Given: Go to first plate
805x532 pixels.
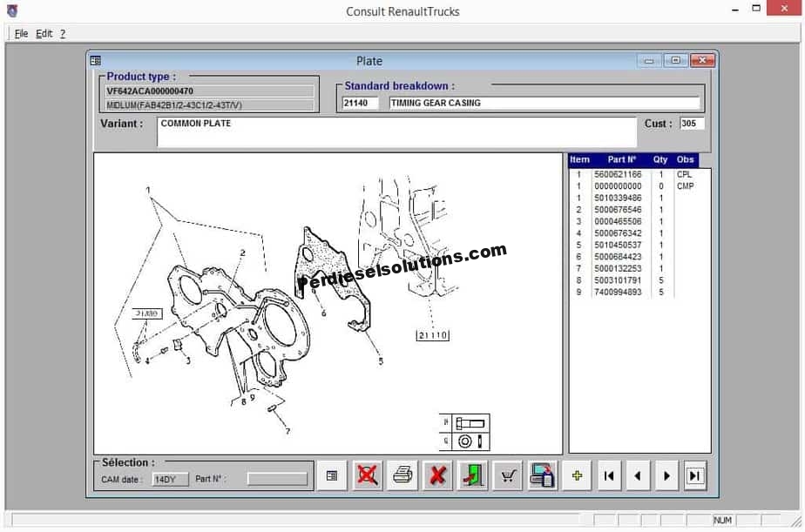Looking at the screenshot, I should point(609,475).
